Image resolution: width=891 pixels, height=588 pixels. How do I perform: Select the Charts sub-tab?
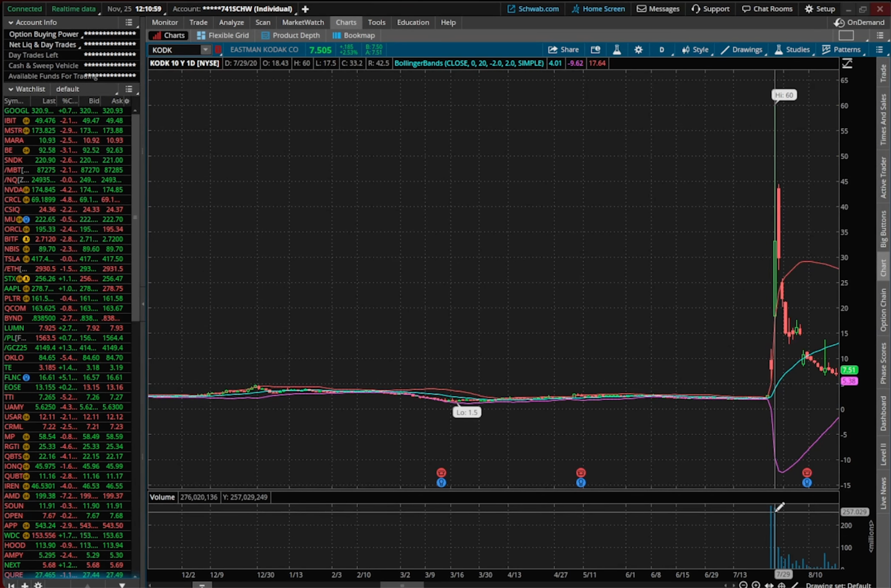tap(169, 35)
